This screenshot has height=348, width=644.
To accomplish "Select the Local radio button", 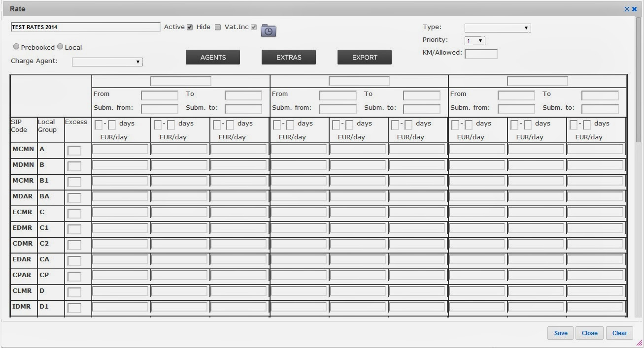I will [x=60, y=47].
